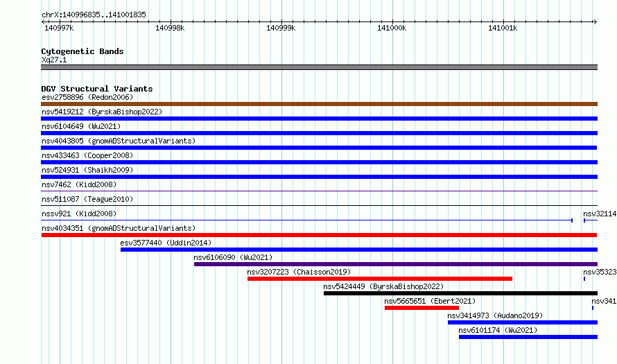The width and height of the screenshot is (617, 364).
Task: Select the red nsv3207223 variant bar
Action: (x=380, y=279)
